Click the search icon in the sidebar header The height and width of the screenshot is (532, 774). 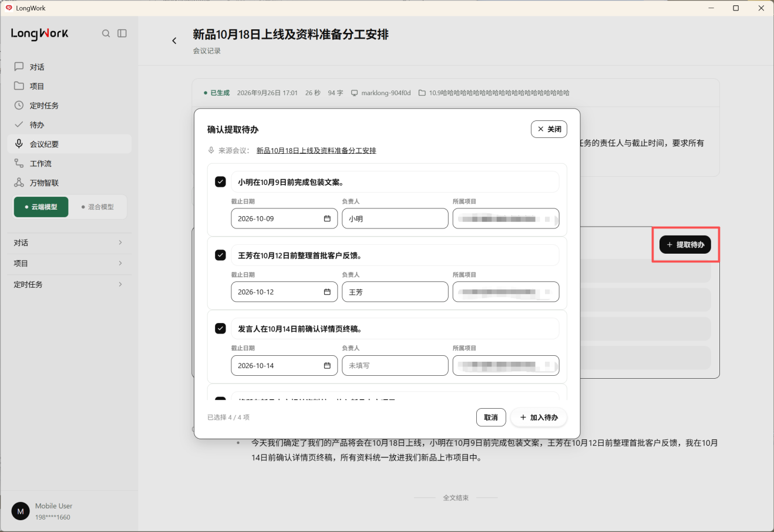(x=106, y=33)
